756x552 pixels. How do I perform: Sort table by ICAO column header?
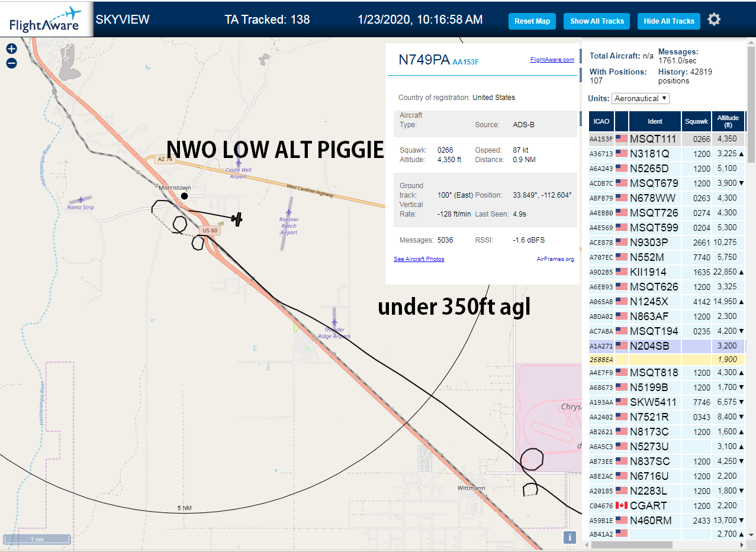point(601,121)
